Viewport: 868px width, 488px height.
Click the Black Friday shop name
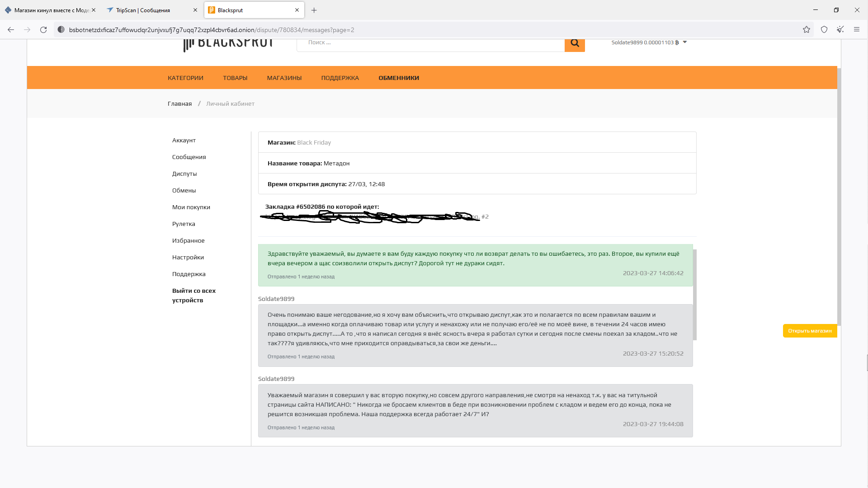pos(314,142)
